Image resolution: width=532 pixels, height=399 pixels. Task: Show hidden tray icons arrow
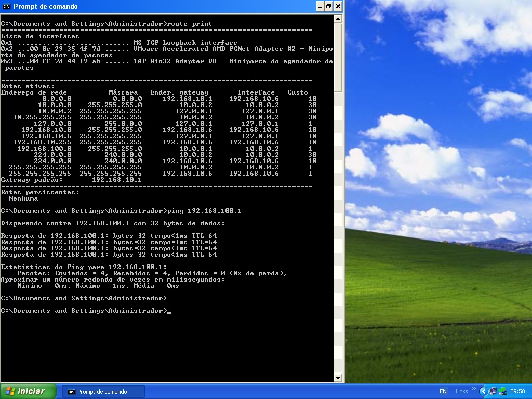click(x=484, y=392)
